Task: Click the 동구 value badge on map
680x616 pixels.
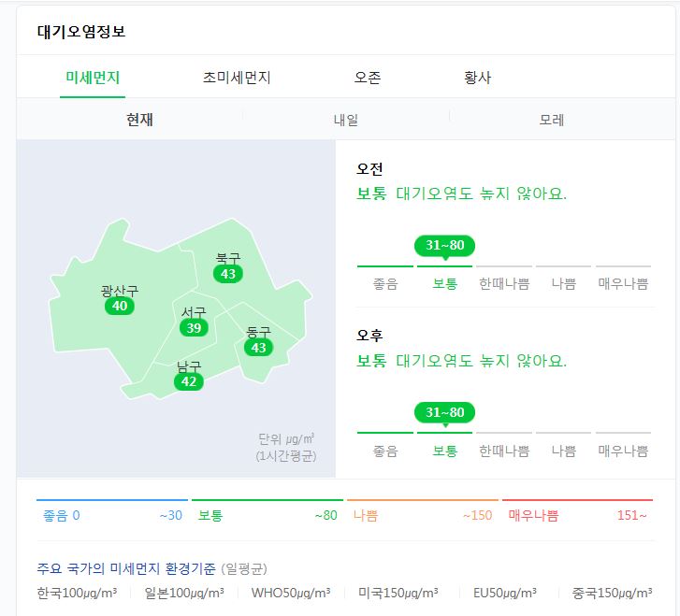Action: click(x=258, y=348)
